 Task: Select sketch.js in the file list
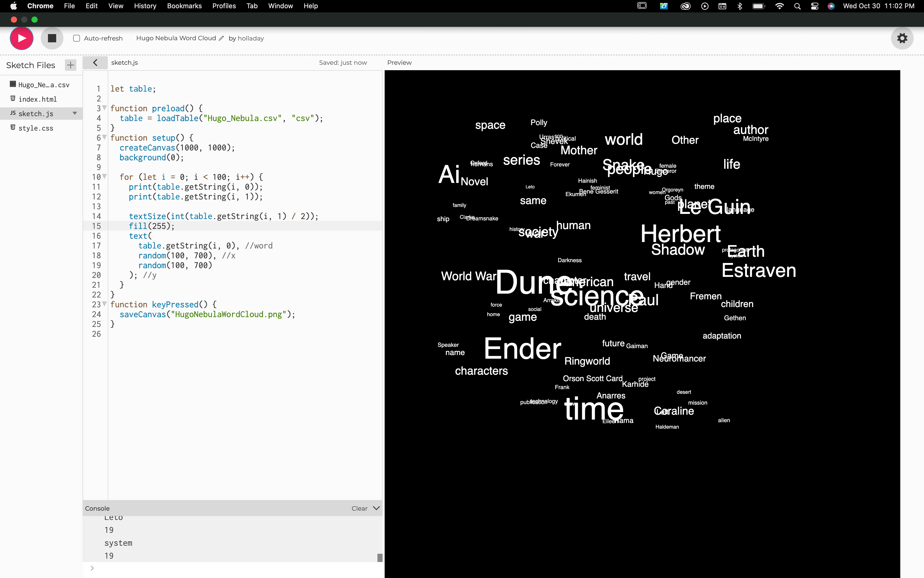tap(36, 114)
